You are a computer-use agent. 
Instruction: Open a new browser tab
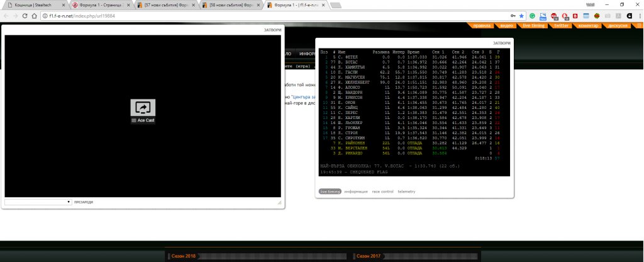(336, 5)
